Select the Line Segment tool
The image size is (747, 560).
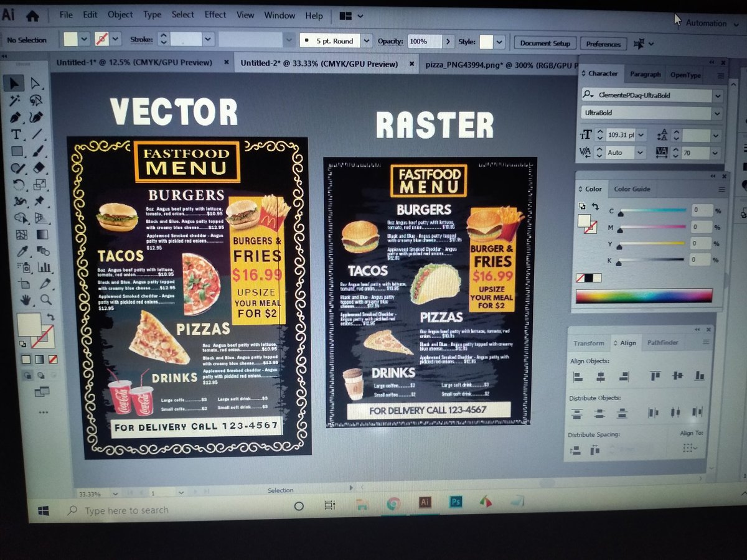tap(37, 134)
